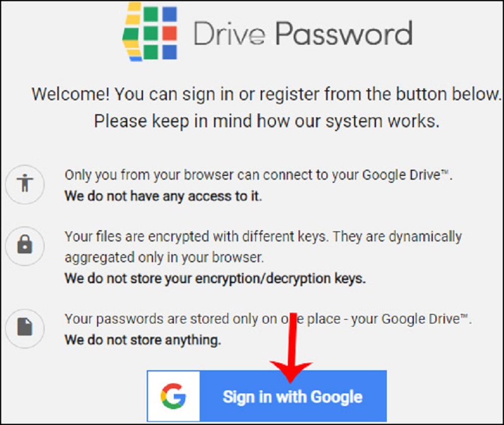504x425 pixels.
Task: Click the Drive Password colorful grid logo
Action: tap(150, 32)
